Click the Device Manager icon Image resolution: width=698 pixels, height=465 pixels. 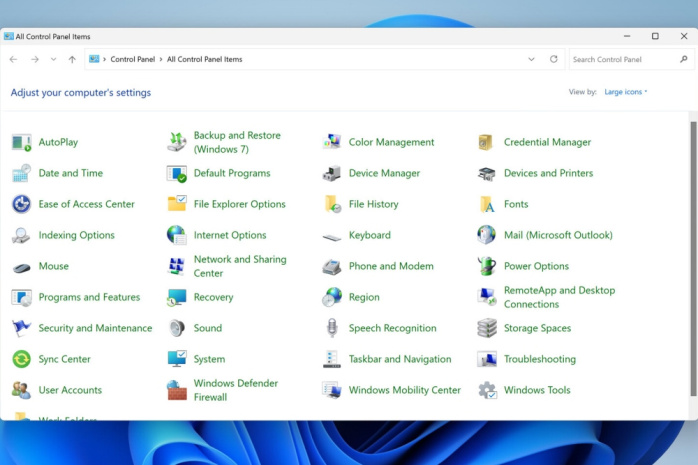(332, 173)
